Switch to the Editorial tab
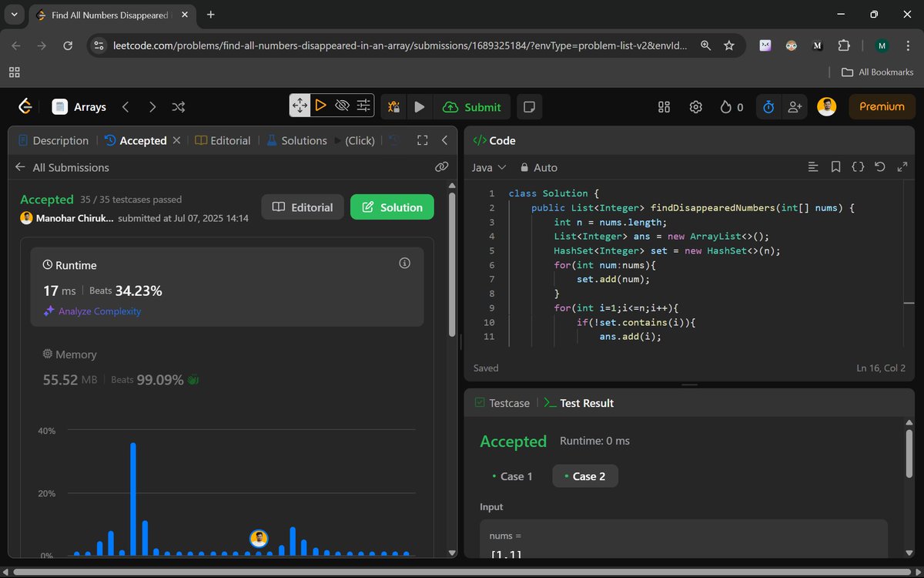The height and width of the screenshot is (578, 924). coord(223,140)
